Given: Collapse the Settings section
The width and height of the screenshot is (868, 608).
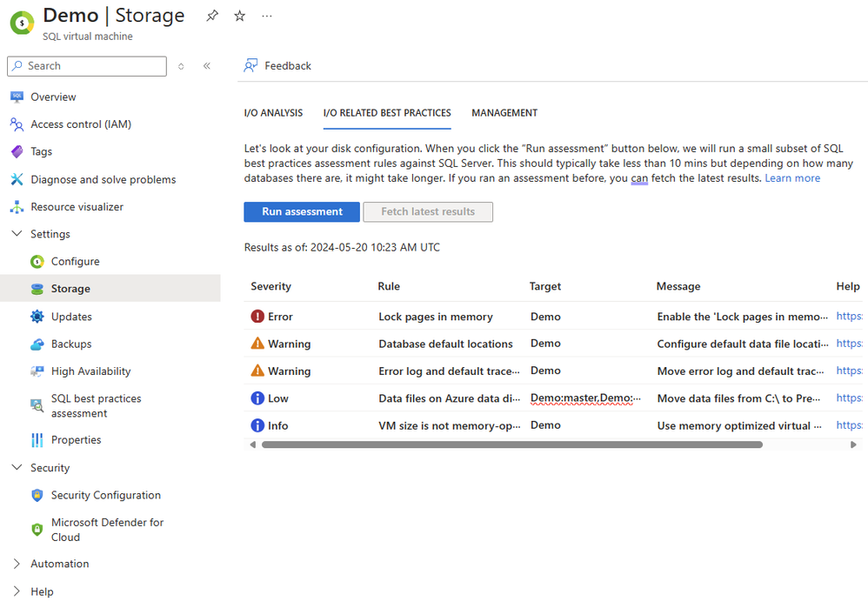Looking at the screenshot, I should coord(17,234).
